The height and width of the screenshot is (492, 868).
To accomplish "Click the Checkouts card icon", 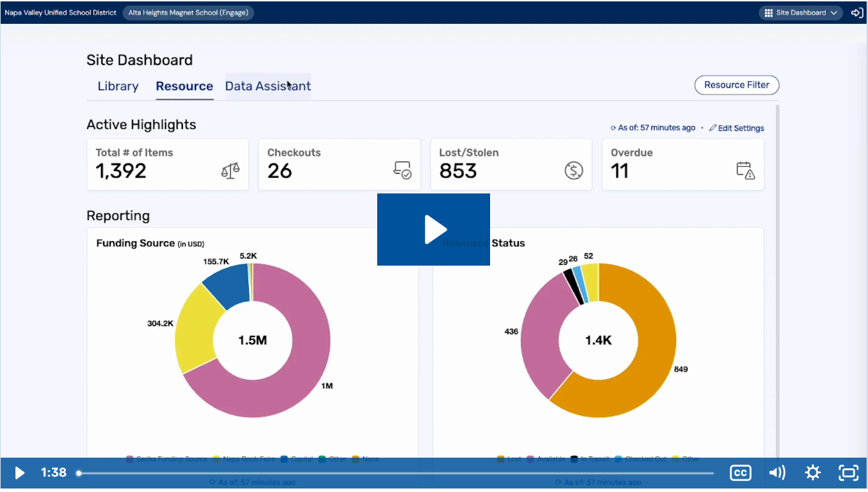I will 402,170.
